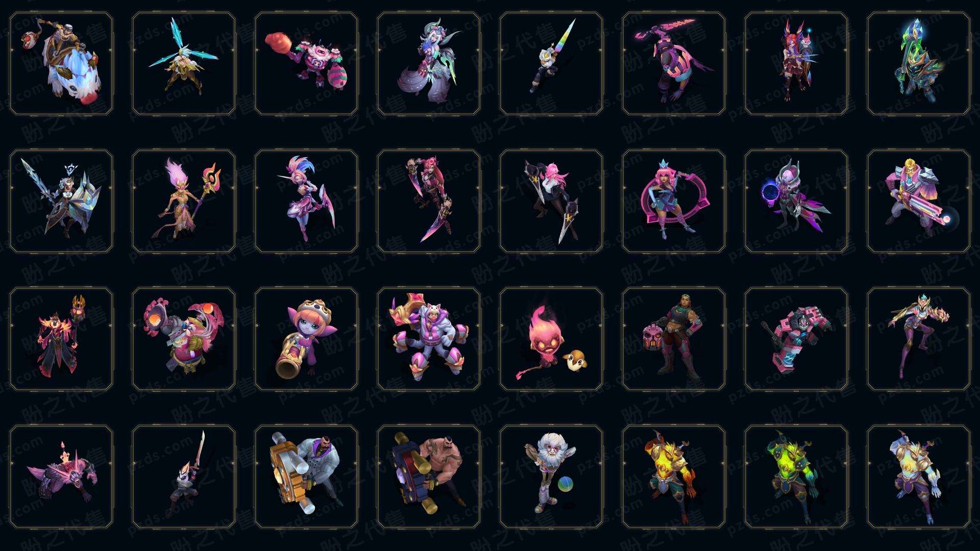Select the poro-riding skin with mace thumbnail

[61, 64]
